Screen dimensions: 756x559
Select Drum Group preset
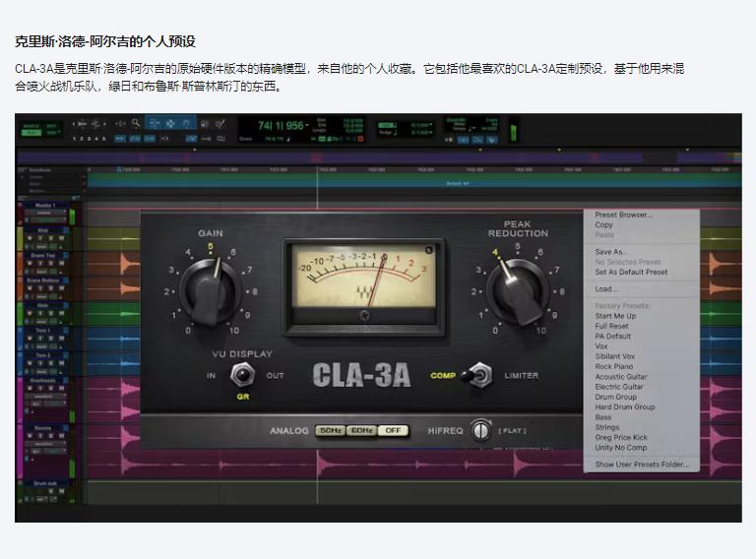click(x=615, y=397)
